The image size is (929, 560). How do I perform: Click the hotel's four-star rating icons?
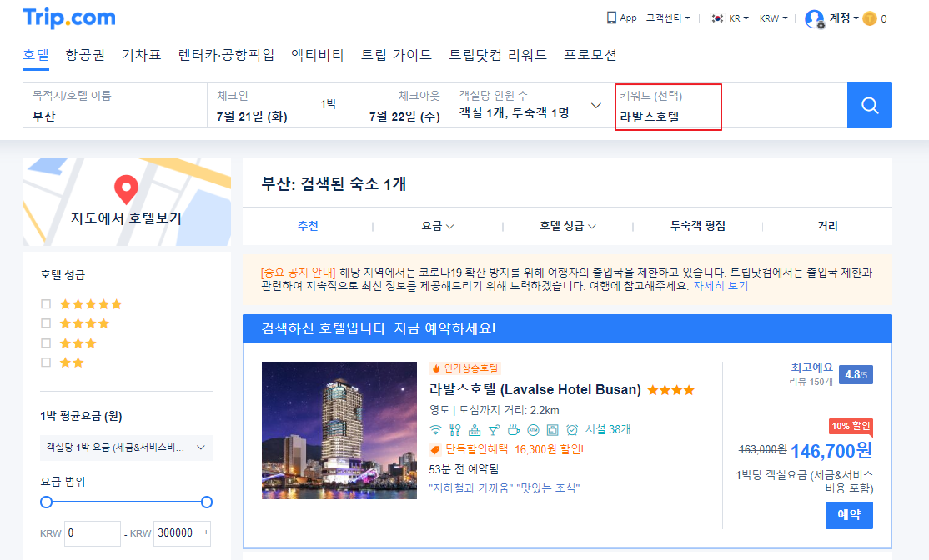tap(670, 390)
